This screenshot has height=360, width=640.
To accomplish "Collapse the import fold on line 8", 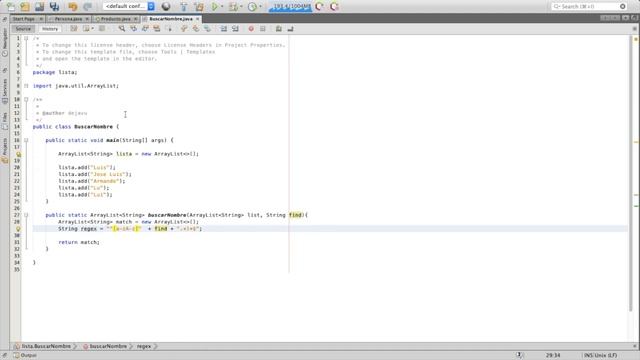I will click(26, 86).
